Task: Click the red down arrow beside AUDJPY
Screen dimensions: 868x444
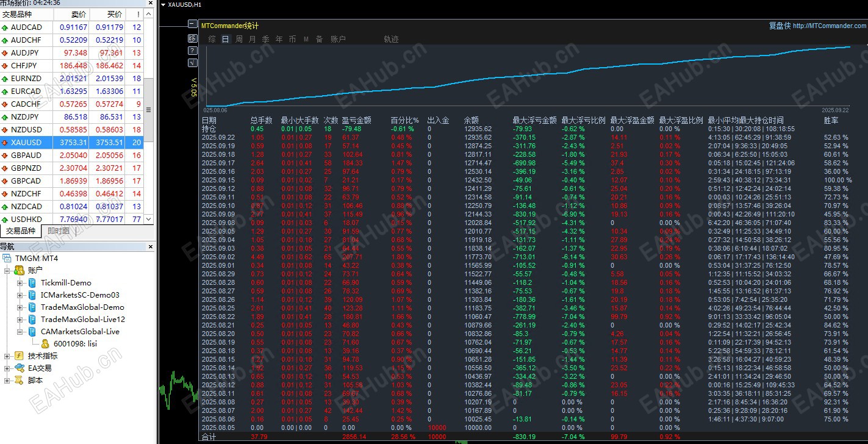Action: [5, 53]
